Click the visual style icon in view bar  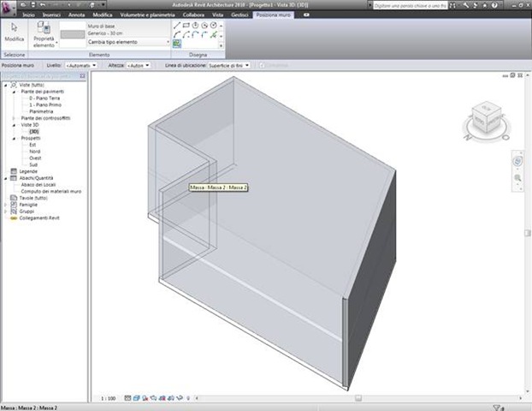point(136,398)
